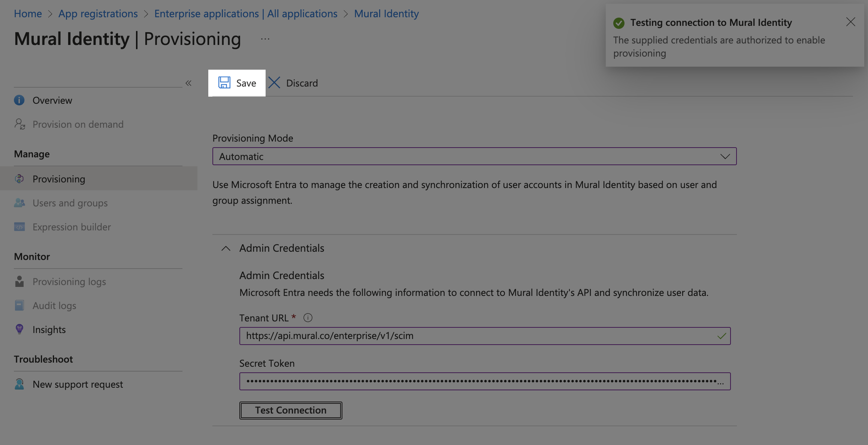The height and width of the screenshot is (445, 868).
Task: Open the ellipsis more options menu
Action: pyautogui.click(x=265, y=39)
